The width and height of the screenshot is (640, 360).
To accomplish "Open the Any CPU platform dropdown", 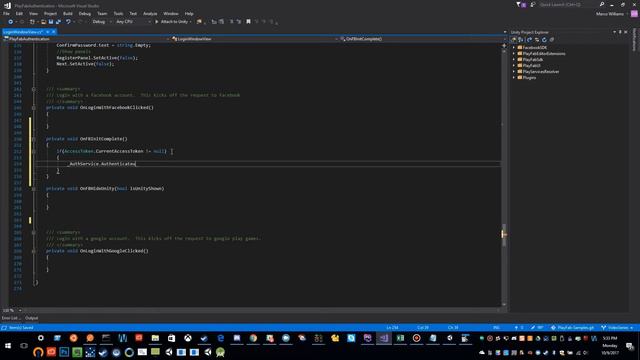I will 133,22.
